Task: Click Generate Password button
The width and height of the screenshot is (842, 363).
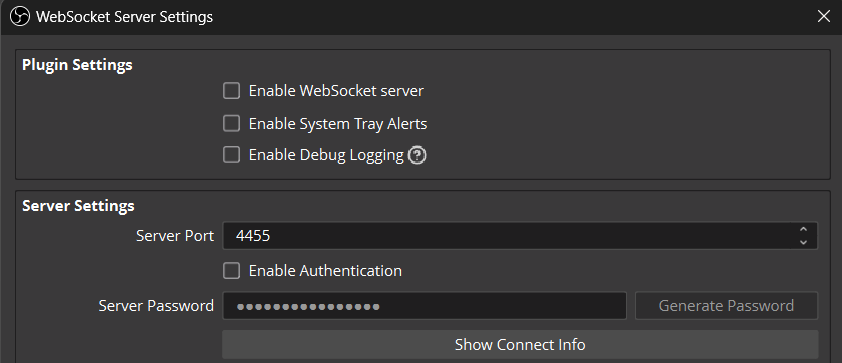Action: 727,306
